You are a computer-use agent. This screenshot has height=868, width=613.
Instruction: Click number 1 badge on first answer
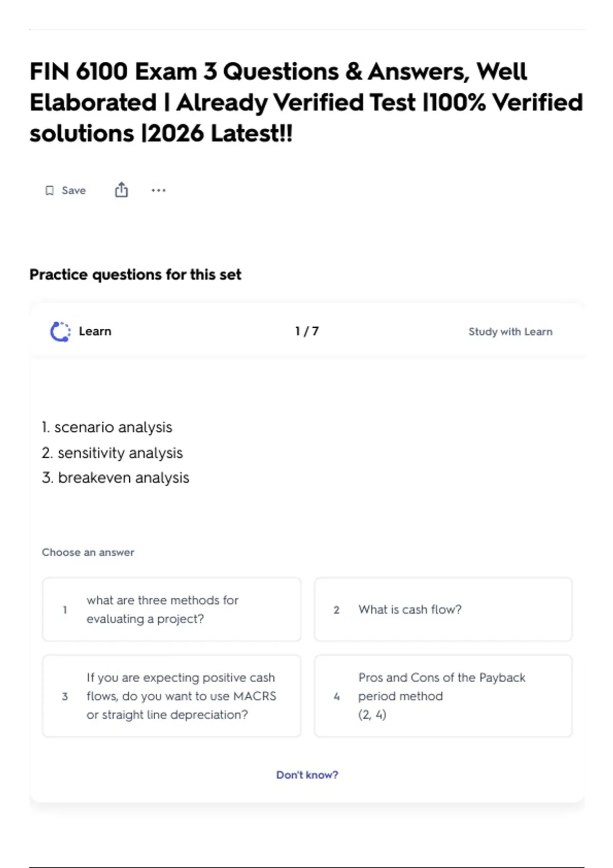click(65, 610)
